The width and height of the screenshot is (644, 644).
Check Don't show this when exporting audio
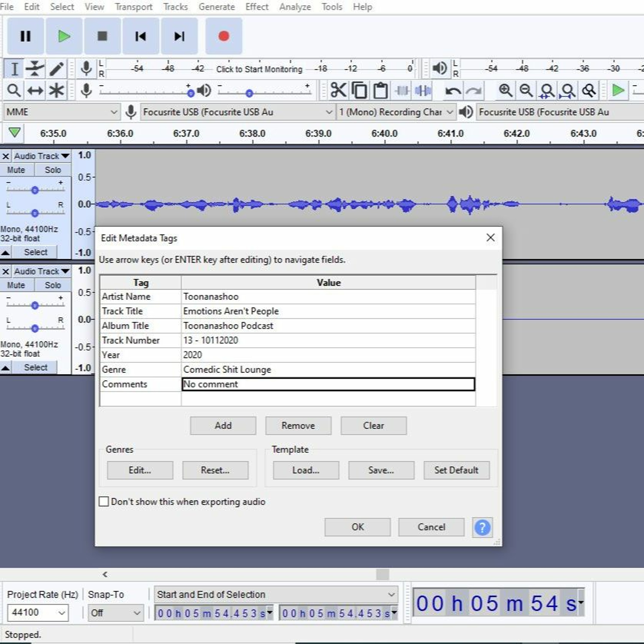[x=104, y=501]
